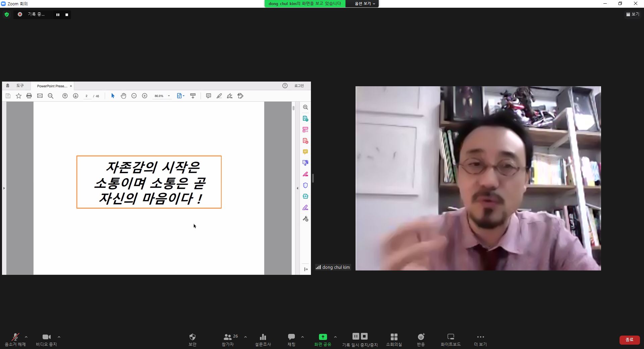The height and width of the screenshot is (349, 644).
Task: Unmute the microphone (음소거 해제)
Action: pos(15,339)
